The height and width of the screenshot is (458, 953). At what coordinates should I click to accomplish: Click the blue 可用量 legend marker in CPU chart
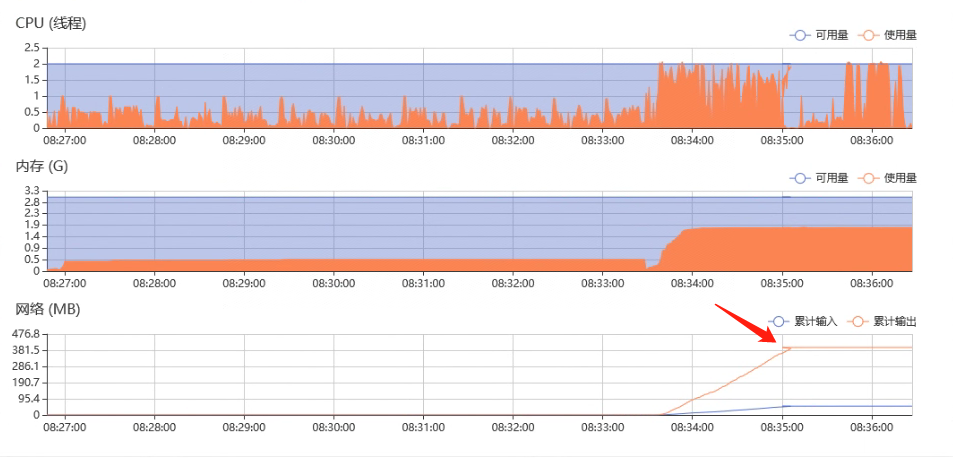(x=799, y=35)
